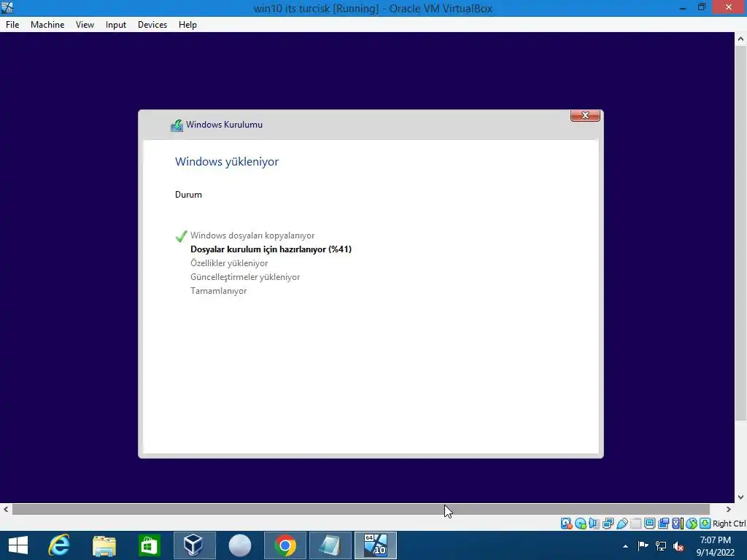747x560 pixels.
Task: Click the Right Ctrl host key label
Action: [729, 524]
